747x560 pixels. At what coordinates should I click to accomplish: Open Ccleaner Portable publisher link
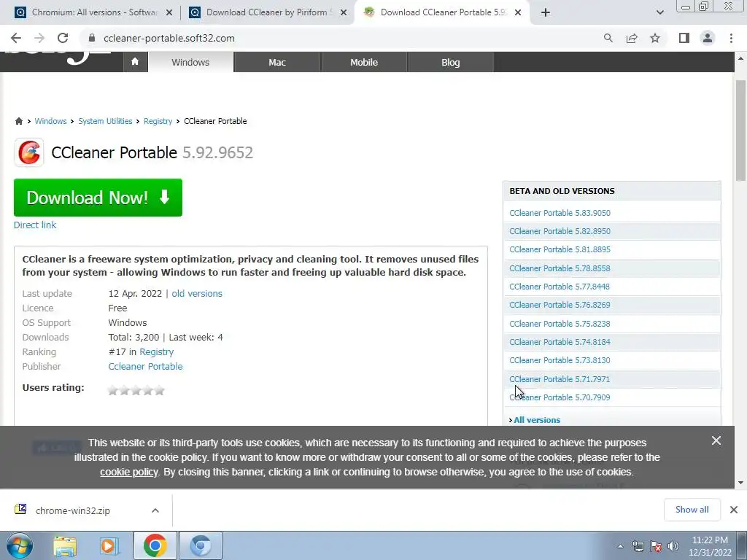pyautogui.click(x=145, y=366)
